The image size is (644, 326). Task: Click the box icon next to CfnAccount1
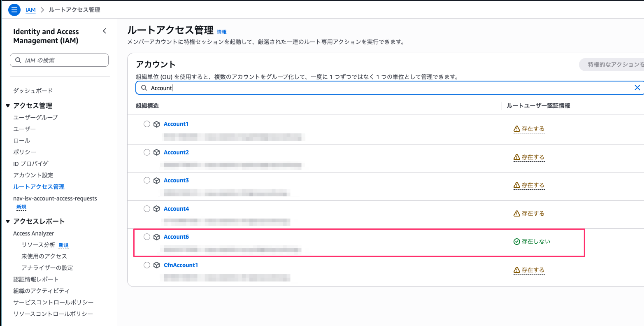pyautogui.click(x=156, y=265)
